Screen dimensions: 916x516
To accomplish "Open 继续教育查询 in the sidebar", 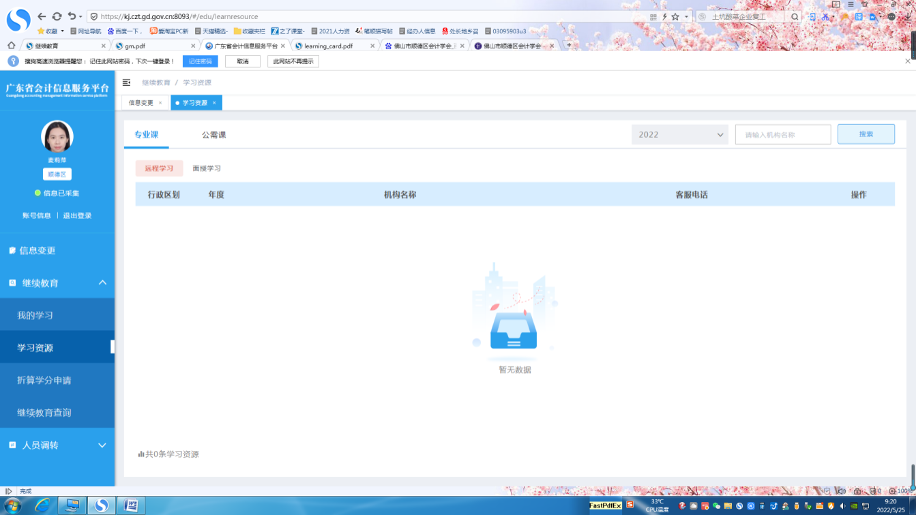I will 57,413.
